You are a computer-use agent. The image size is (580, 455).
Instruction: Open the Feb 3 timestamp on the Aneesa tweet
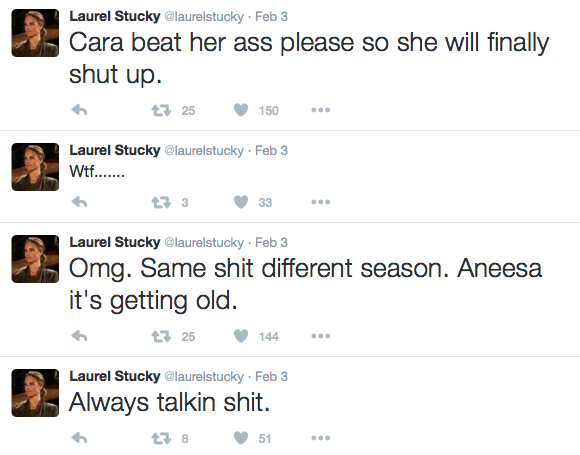point(271,243)
